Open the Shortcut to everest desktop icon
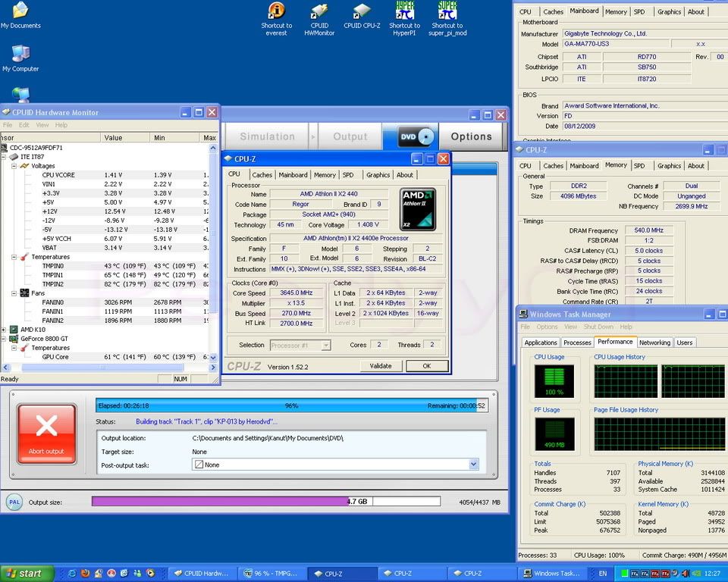The image size is (728, 582). pyautogui.click(x=276, y=18)
